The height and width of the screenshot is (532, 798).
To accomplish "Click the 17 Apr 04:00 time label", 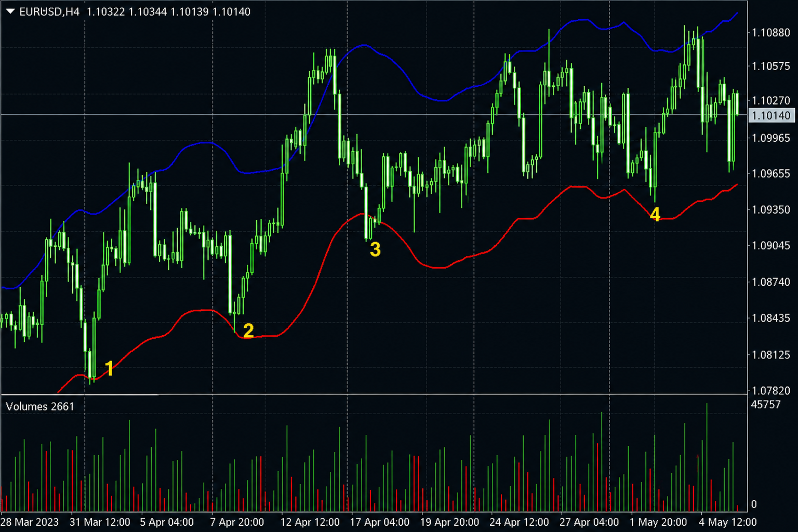I will pyautogui.click(x=380, y=522).
